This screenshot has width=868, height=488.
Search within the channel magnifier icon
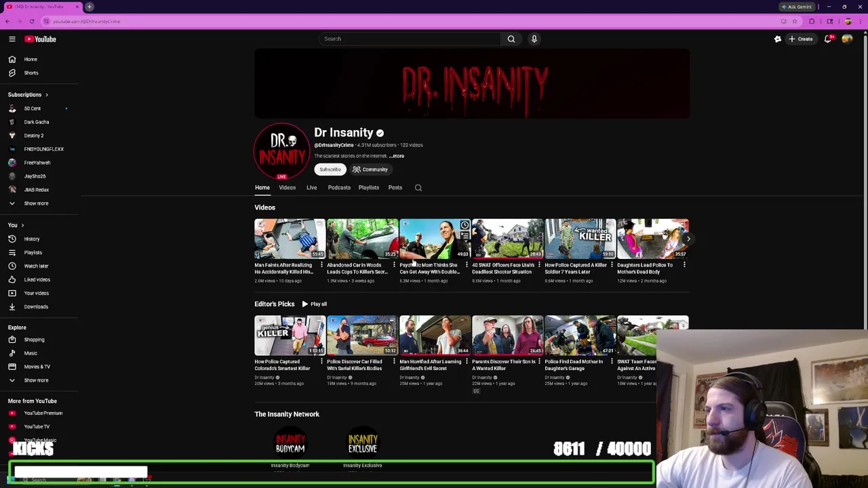418,188
